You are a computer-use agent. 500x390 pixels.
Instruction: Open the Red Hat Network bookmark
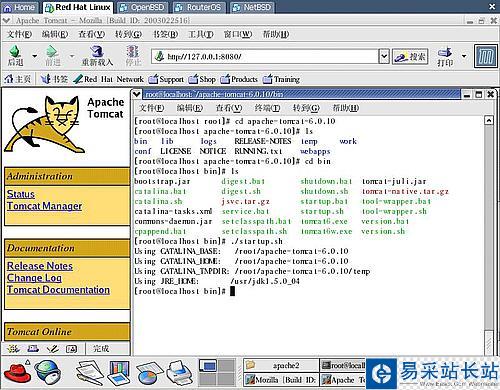coord(109,79)
